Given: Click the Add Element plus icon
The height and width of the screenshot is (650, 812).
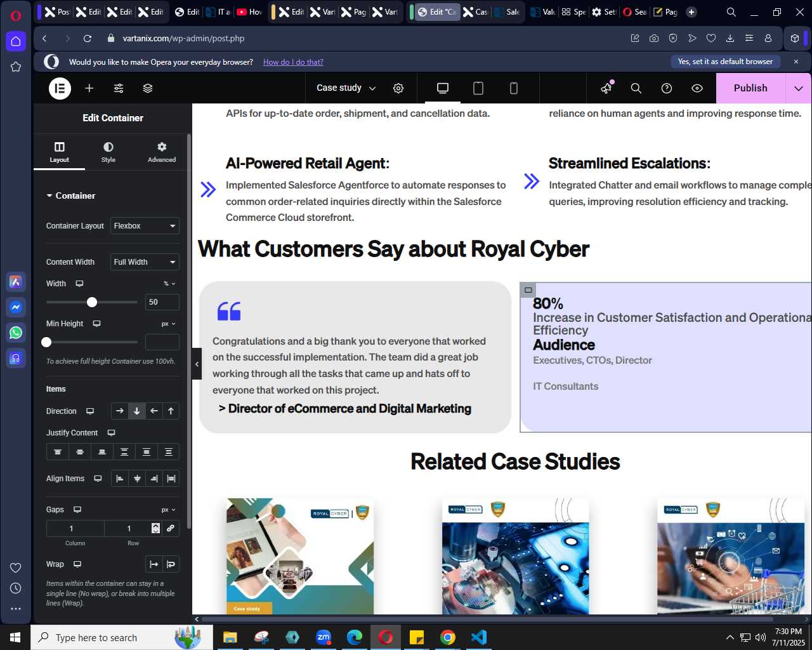Looking at the screenshot, I should 89,88.
